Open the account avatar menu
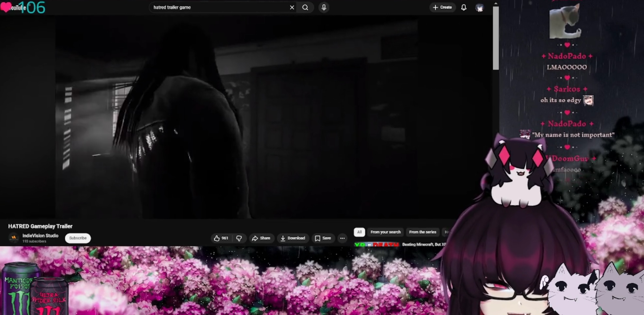Viewport: 644px width, 315px height. coord(480,8)
